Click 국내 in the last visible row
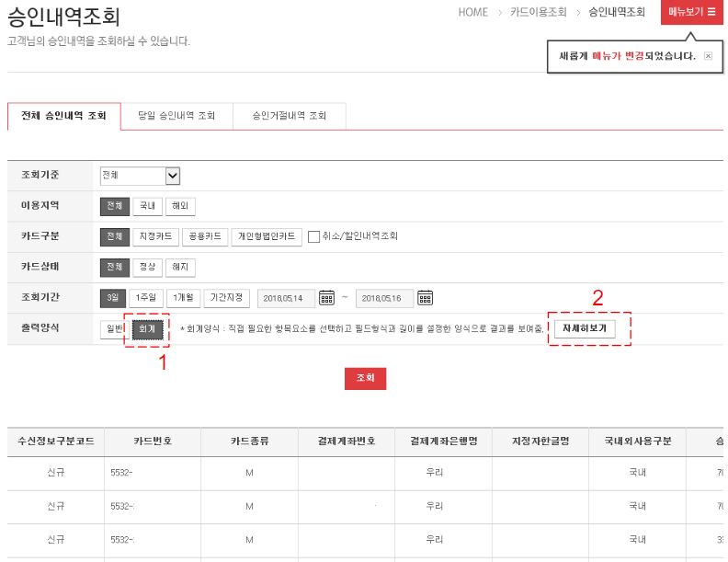The image size is (728, 562). (x=637, y=540)
